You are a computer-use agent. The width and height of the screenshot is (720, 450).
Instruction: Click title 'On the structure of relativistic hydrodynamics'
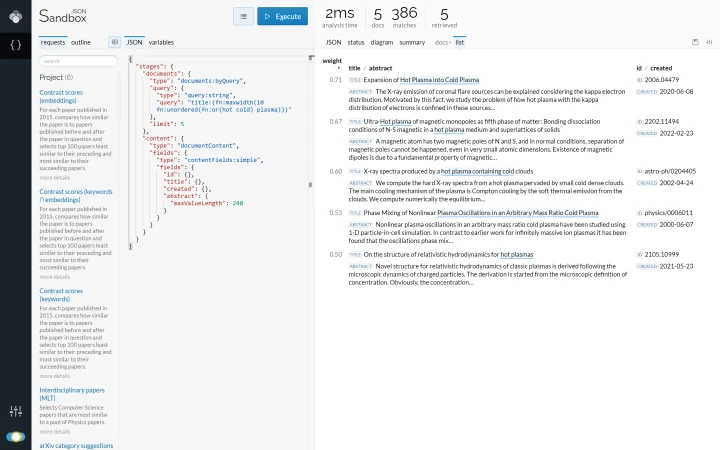[x=448, y=254]
